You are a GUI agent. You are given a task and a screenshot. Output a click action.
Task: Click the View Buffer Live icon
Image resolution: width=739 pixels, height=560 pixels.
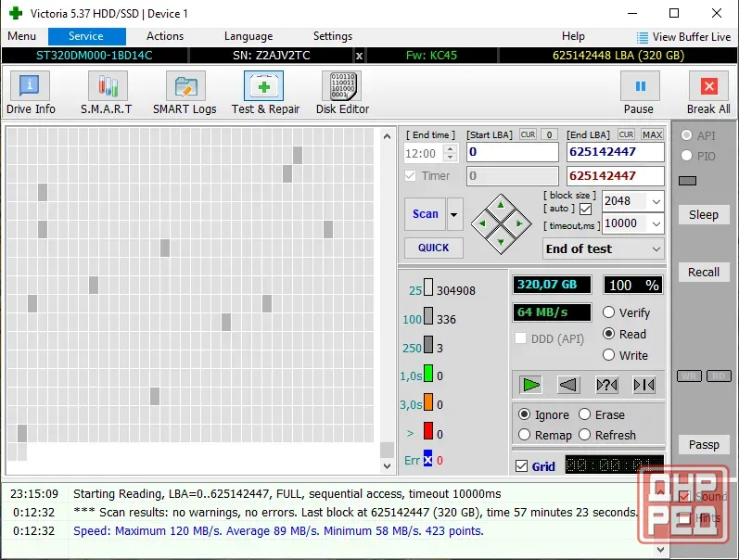coord(642,37)
